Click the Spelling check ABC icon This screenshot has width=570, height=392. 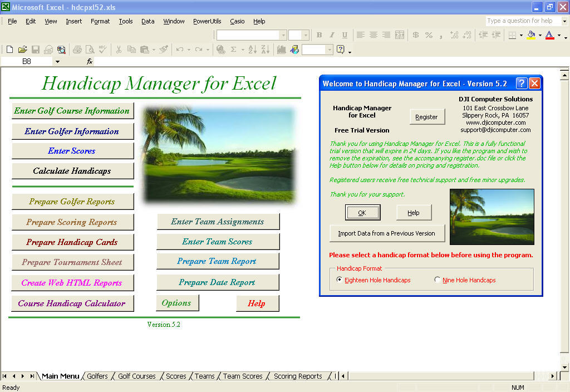[x=103, y=50]
